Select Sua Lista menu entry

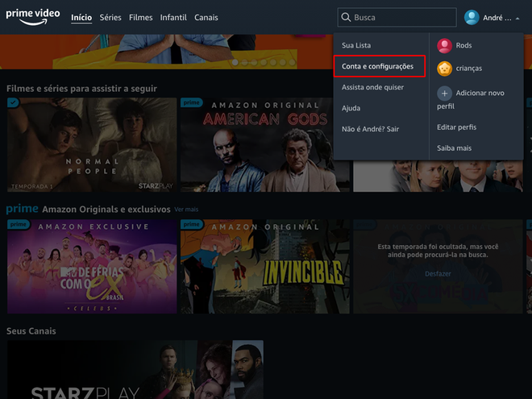pyautogui.click(x=356, y=45)
